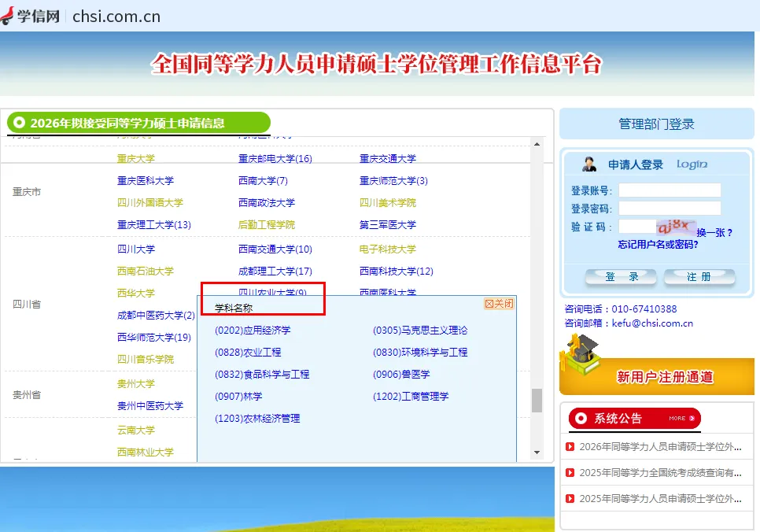The image size is (760, 532).
Task: Open 四川美术学院
Action: pos(388,203)
